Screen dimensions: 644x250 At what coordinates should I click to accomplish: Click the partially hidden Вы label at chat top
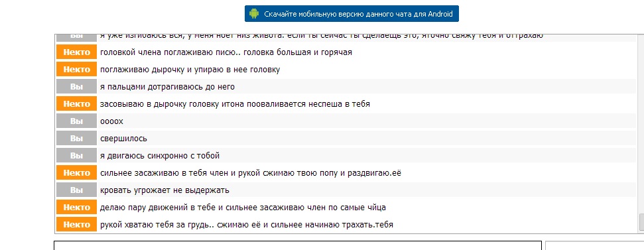point(76,37)
